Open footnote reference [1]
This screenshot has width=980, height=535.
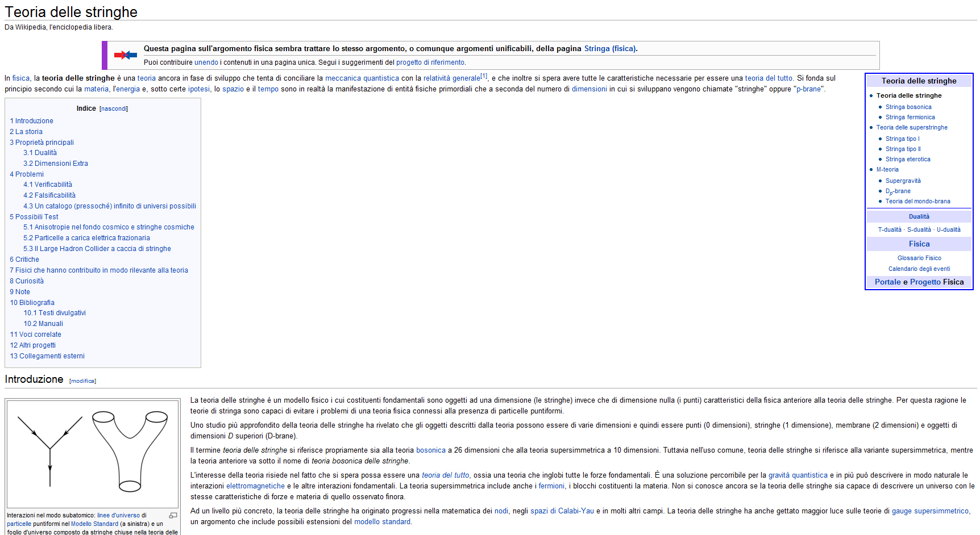[x=484, y=76]
